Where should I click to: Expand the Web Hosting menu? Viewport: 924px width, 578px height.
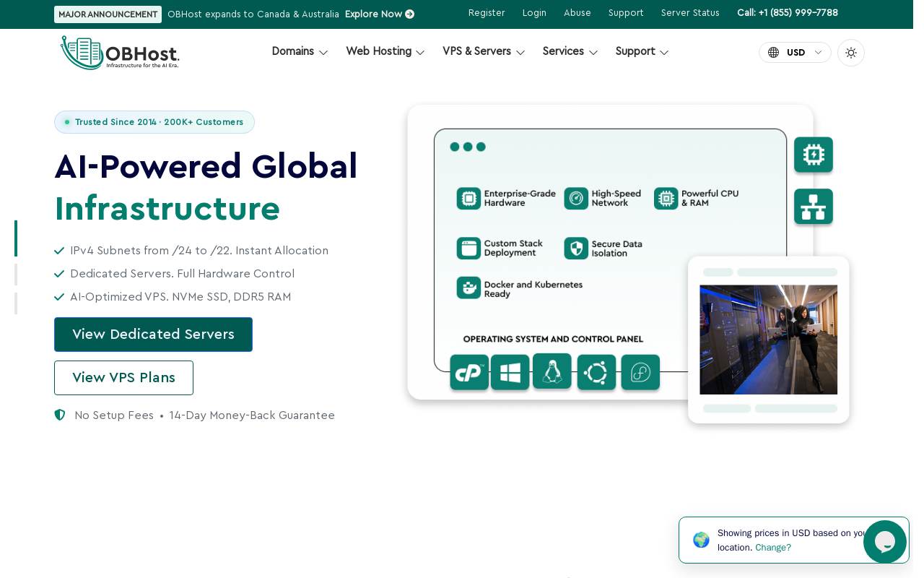pos(385,51)
